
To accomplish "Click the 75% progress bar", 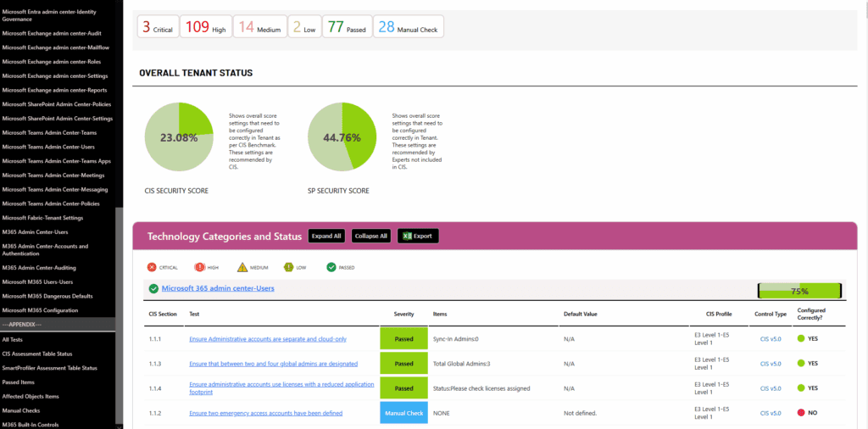I will point(799,291).
